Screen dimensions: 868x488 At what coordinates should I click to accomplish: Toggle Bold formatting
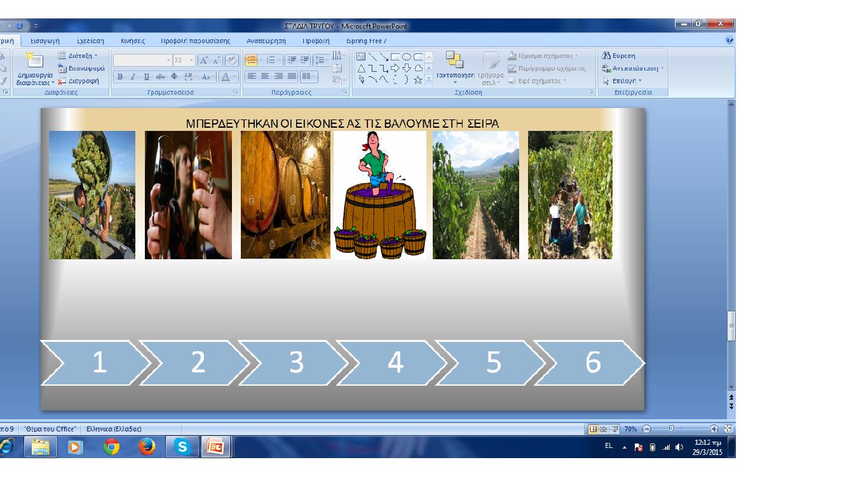click(x=120, y=77)
